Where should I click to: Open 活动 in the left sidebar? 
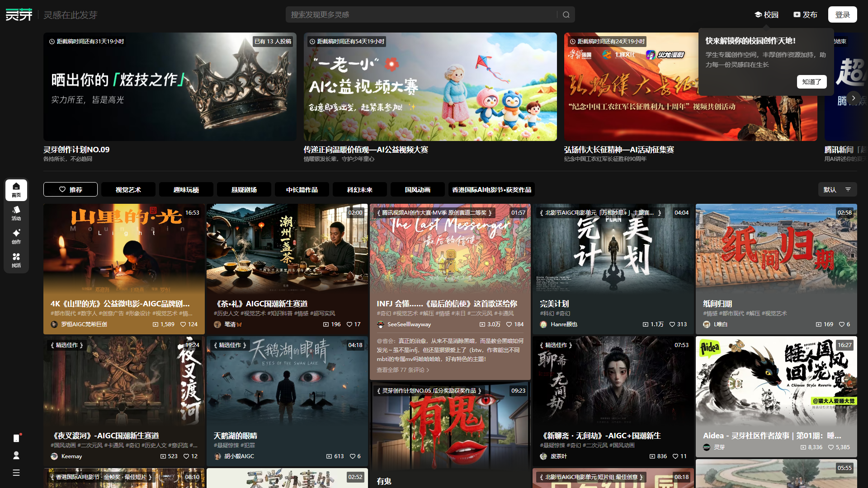[16, 213]
